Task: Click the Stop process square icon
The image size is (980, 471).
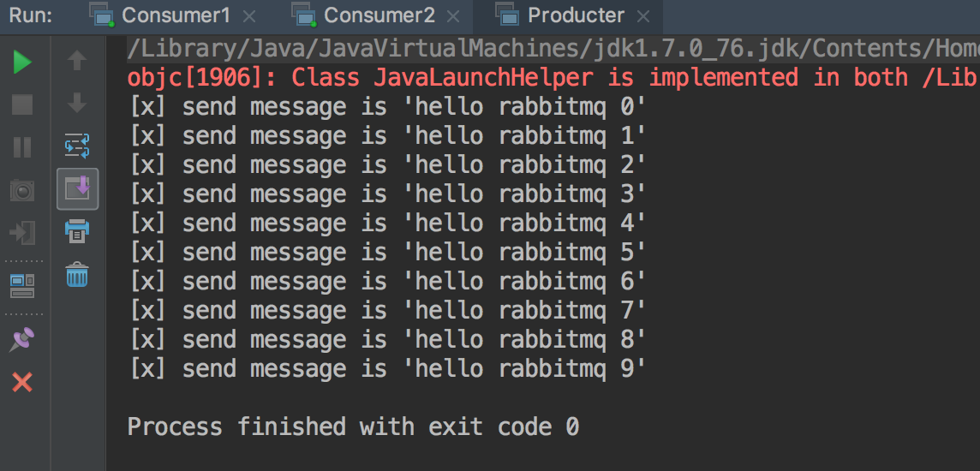Action: (x=22, y=104)
